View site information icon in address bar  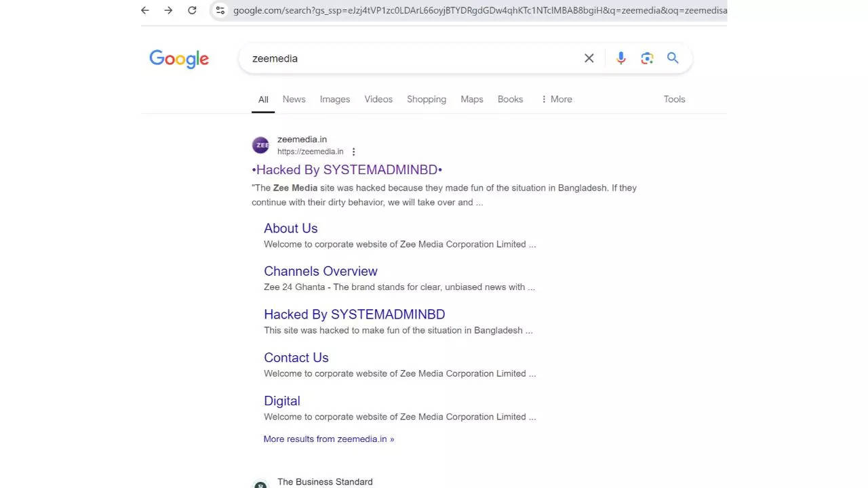(220, 10)
